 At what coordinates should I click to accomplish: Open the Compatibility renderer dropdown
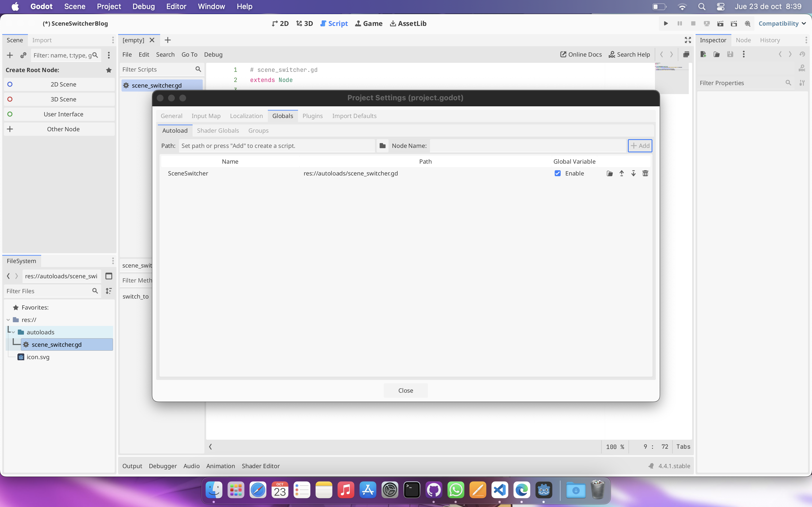[x=782, y=23]
